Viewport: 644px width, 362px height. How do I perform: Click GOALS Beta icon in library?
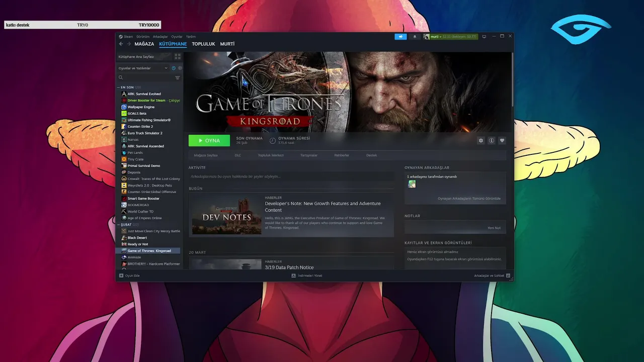click(x=124, y=114)
